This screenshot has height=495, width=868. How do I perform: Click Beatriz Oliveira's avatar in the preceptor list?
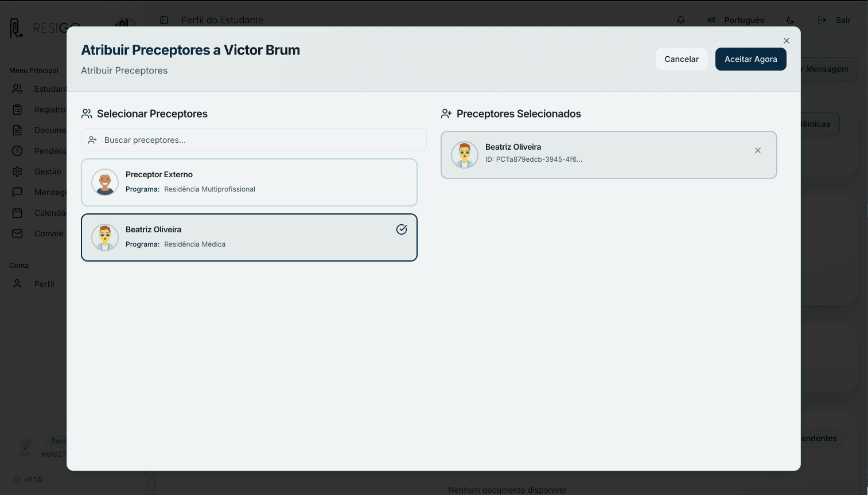point(105,237)
